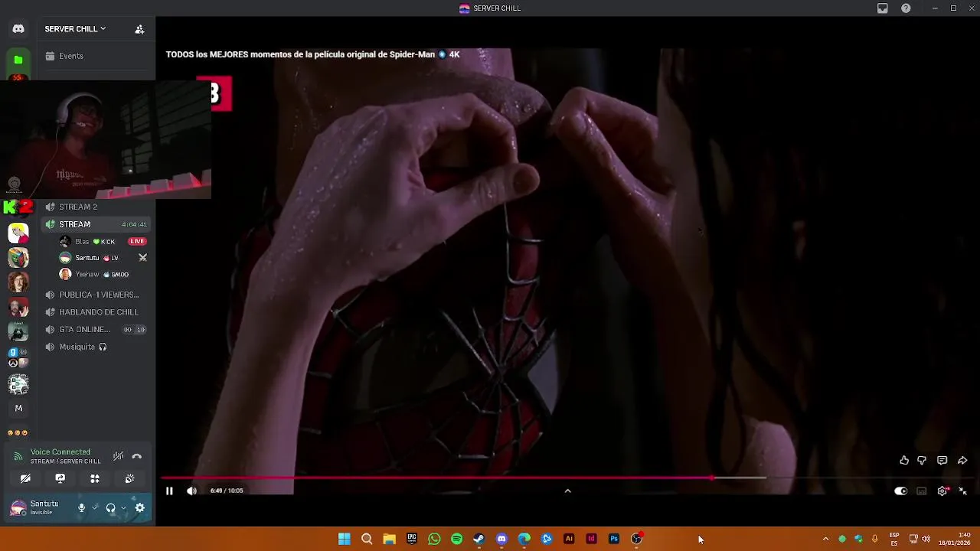Open video player settings gear

(942, 491)
